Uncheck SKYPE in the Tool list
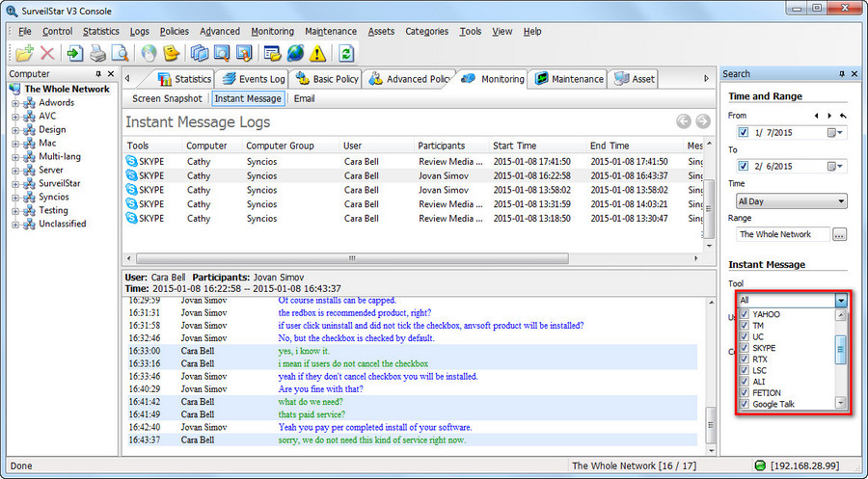This screenshot has width=868, height=479. click(x=744, y=348)
